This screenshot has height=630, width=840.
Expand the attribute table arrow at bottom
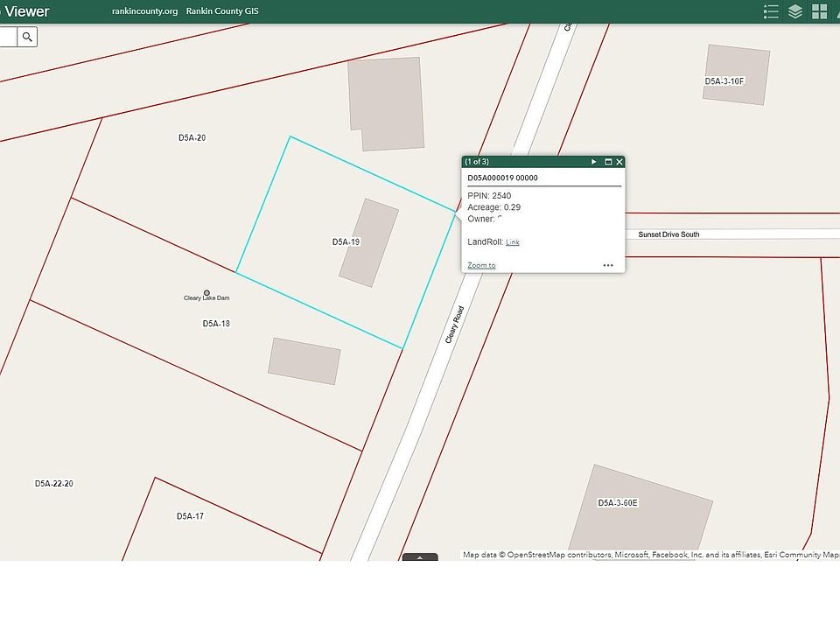(420, 556)
